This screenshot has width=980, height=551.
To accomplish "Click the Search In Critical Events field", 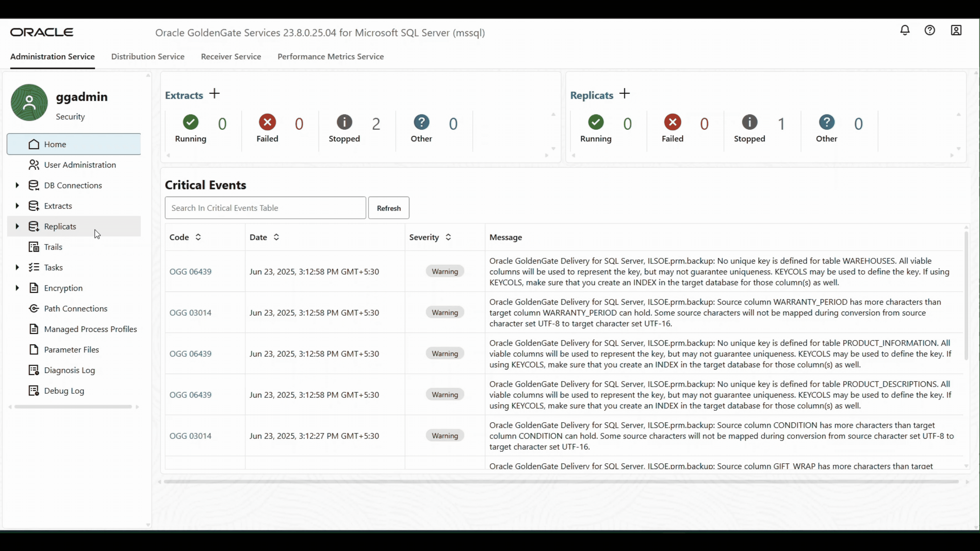I will tap(265, 208).
